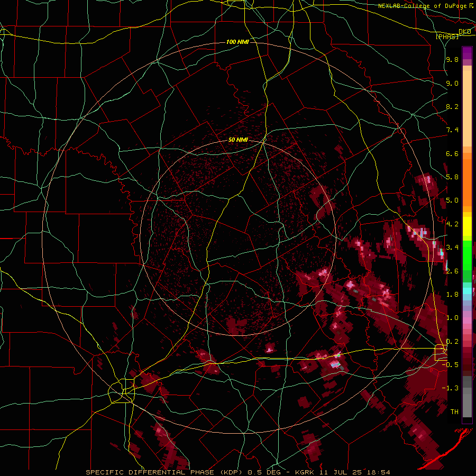Click the TH label on color scale
Image resolution: width=476 pixels, height=476 pixels.
pos(454,412)
